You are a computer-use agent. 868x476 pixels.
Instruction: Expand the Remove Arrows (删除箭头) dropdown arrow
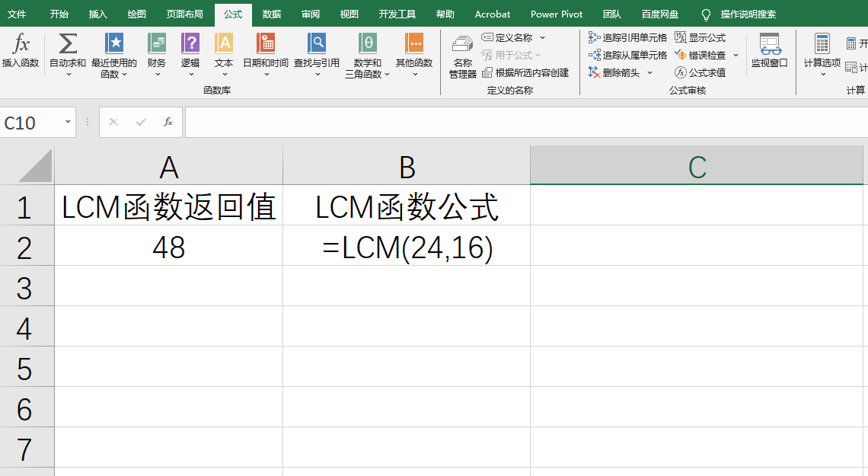pos(649,72)
